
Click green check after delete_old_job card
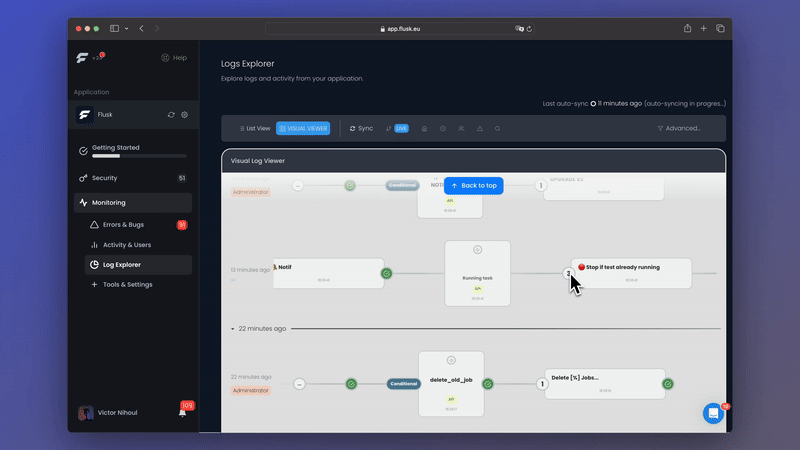(x=488, y=384)
